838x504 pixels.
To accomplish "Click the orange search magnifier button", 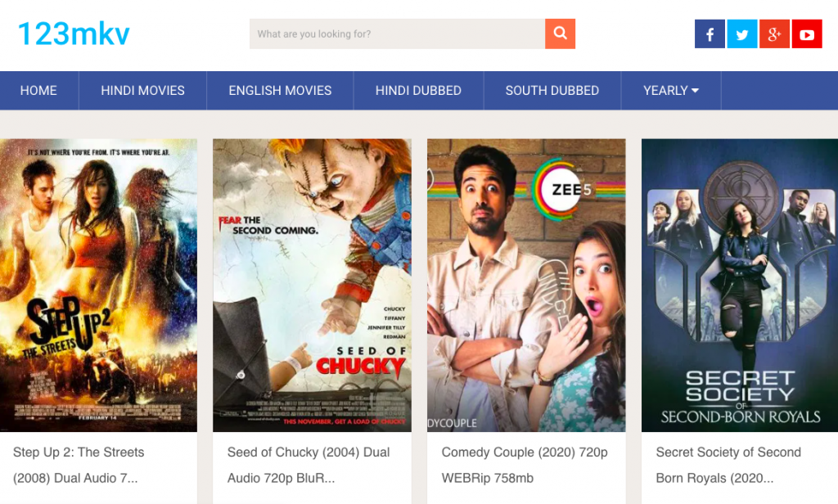I will 560,34.
